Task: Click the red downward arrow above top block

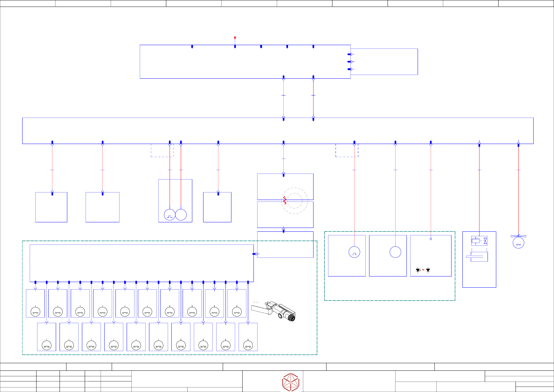Action: (x=235, y=38)
